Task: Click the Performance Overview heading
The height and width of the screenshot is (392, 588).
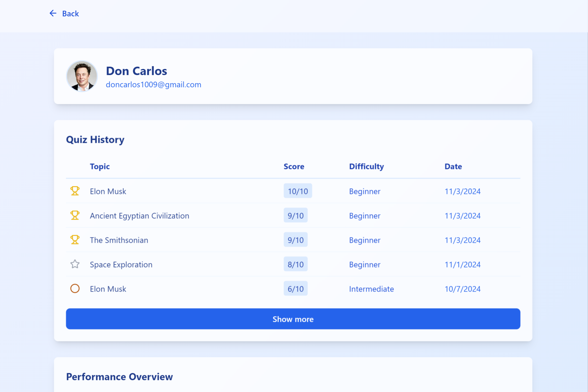Action: pyautogui.click(x=119, y=376)
